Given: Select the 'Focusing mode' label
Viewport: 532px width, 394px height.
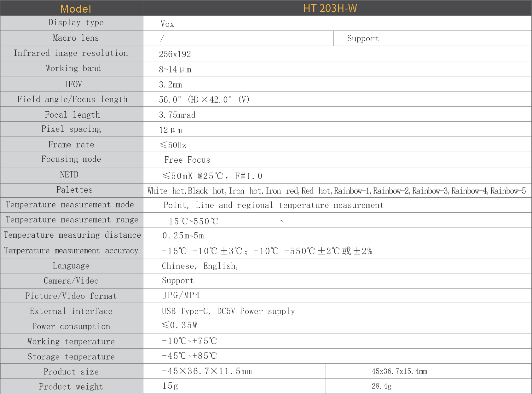Looking at the screenshot, I should [71, 159].
